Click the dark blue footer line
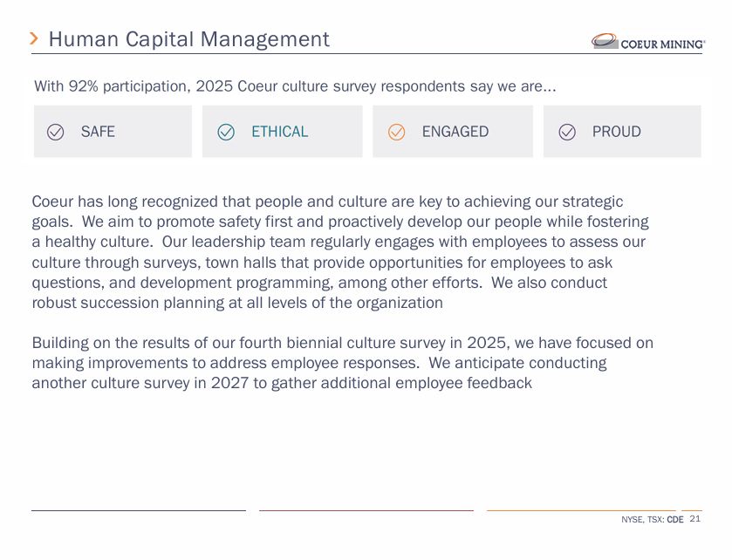732x560 pixels. click(x=139, y=510)
